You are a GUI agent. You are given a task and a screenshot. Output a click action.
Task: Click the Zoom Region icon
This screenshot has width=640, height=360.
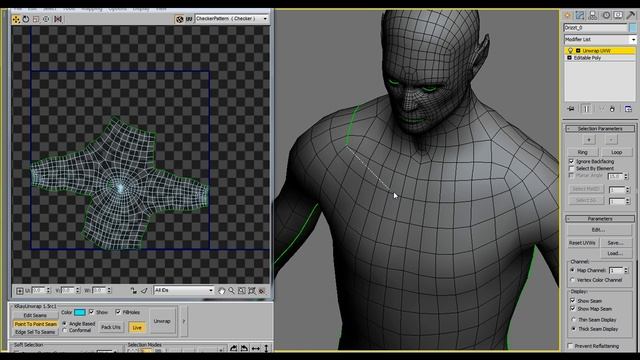point(242,291)
